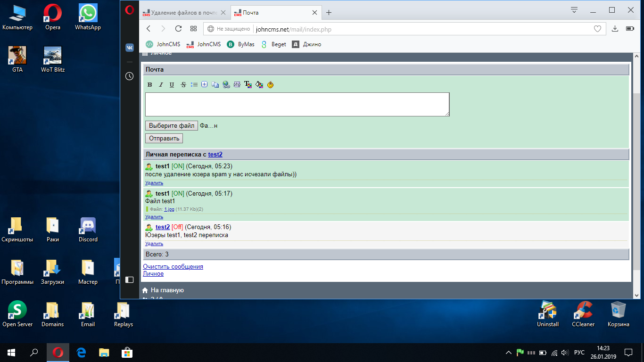
Task: Open the volume control in the tray
Action: 565,353
